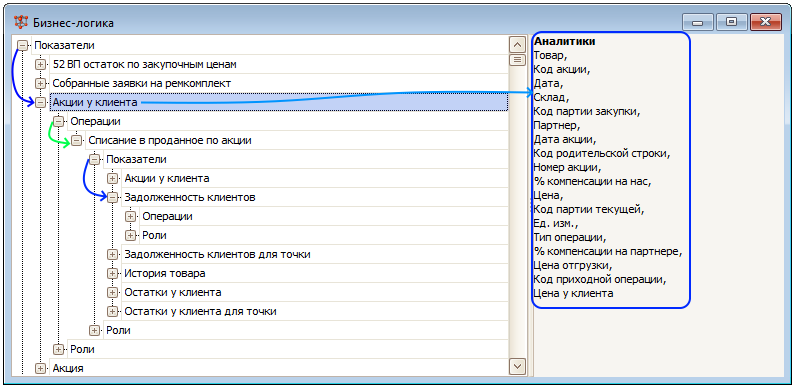
Task: Select highlighted Акции у клиента row
Action: click(279, 102)
